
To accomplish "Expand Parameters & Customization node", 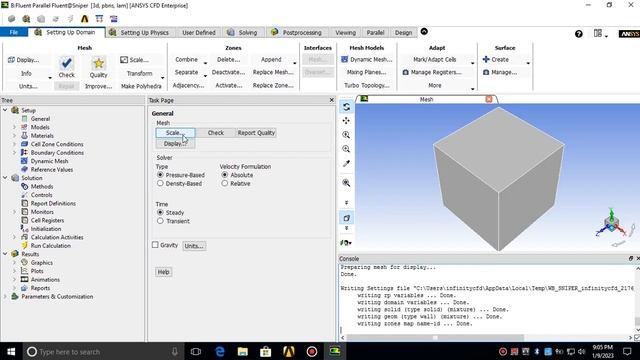I will 5,296.
